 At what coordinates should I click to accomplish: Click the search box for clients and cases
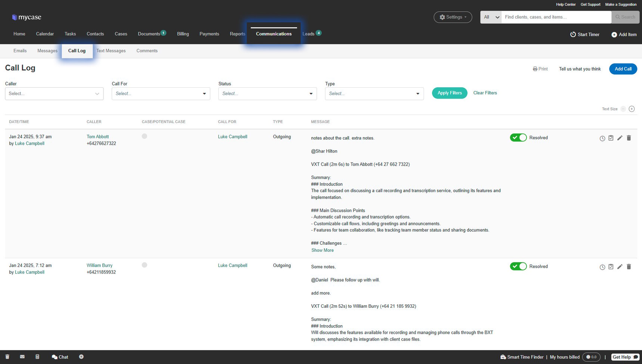click(x=556, y=17)
